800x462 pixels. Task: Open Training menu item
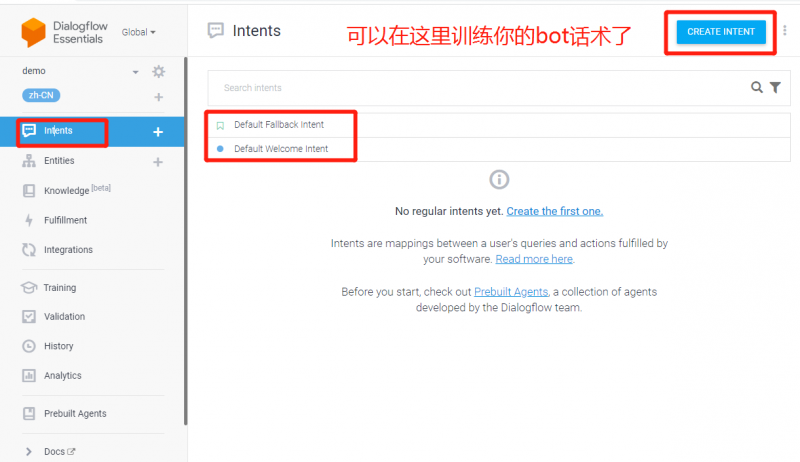[60, 288]
